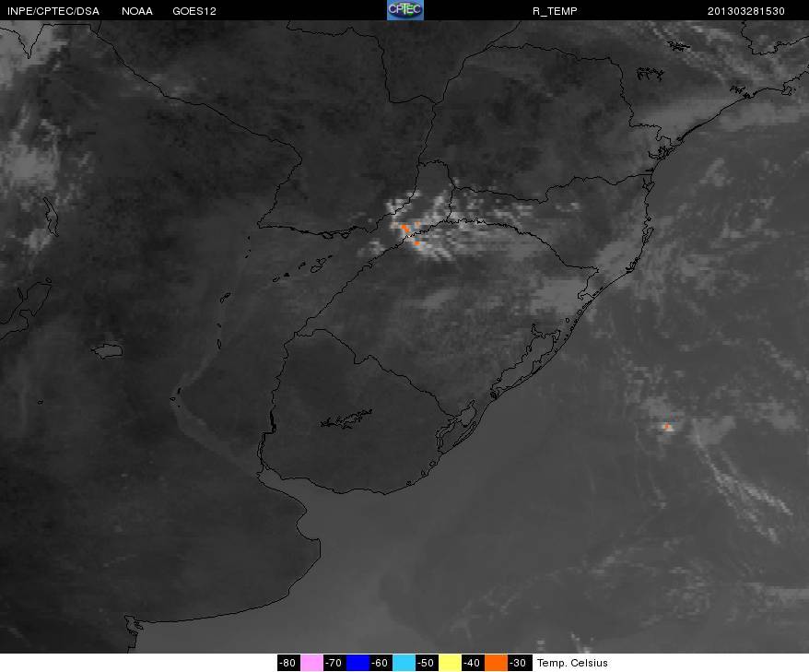Click the dark blue -70 to -60 swatch
Viewport: 809px width, 672px height.
pos(358,663)
